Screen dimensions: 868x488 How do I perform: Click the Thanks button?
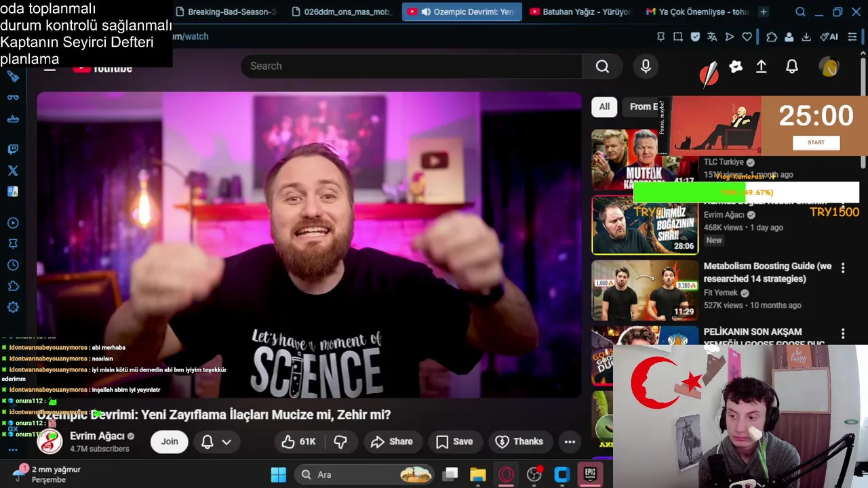tap(519, 441)
